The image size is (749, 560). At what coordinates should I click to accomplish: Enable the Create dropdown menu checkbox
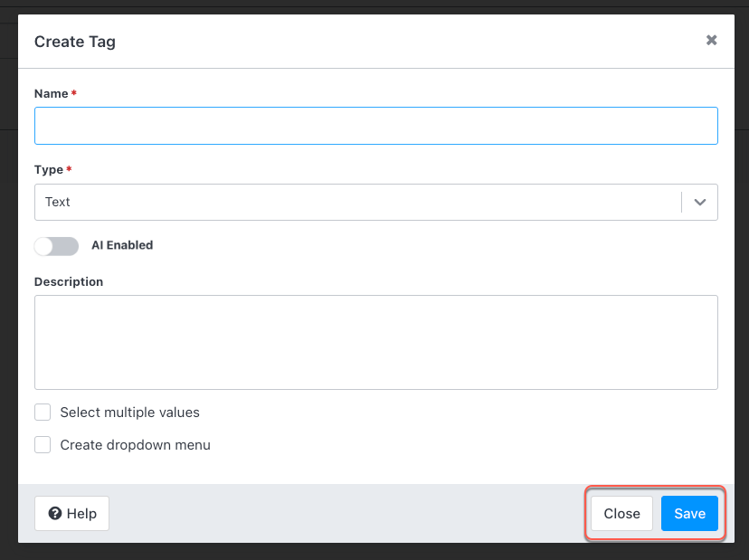[43, 444]
